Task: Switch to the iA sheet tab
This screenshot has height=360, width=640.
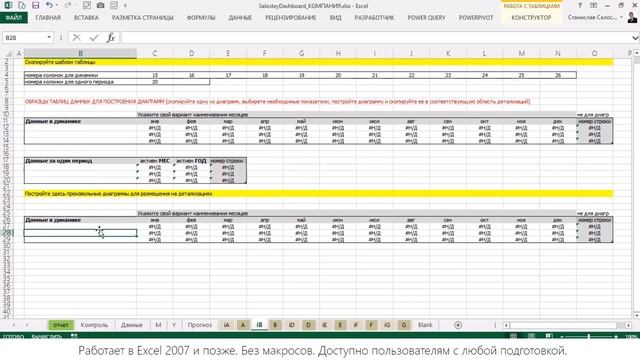Action: point(227,325)
